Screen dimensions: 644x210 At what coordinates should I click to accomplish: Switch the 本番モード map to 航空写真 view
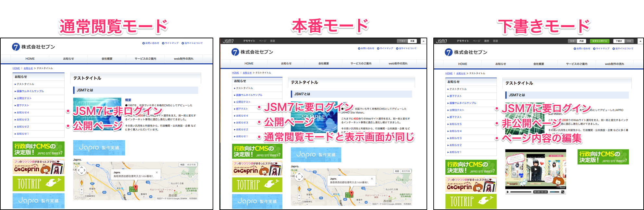click(406, 171)
